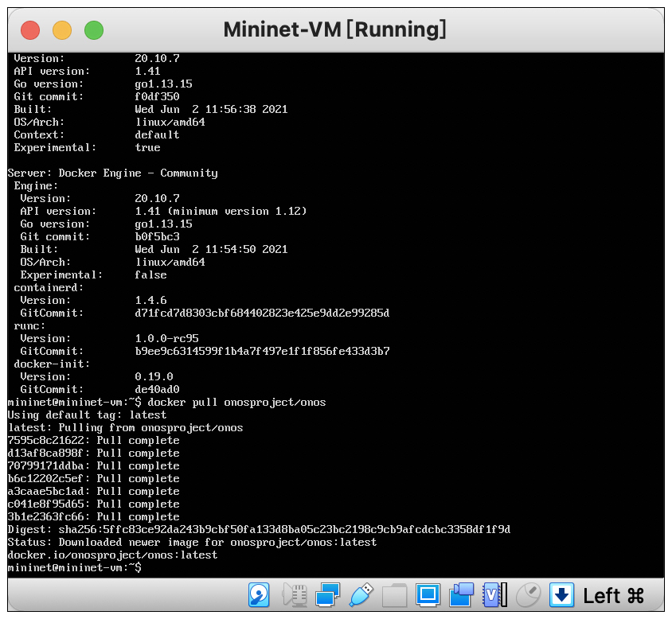Image resolution: width=672 pixels, height=619 pixels.
Task: Maximize the Mininet-VM window with green button
Action: 94,30
